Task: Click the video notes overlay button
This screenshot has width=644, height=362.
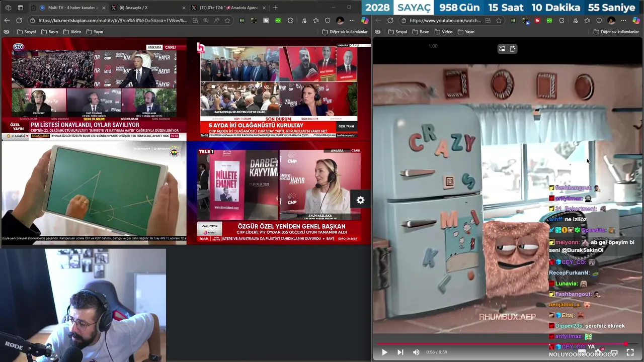Action: [512, 49]
